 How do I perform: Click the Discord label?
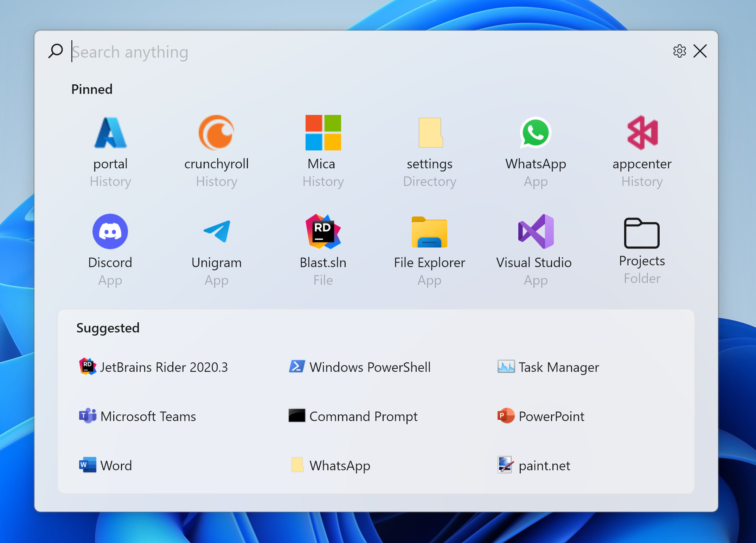[x=110, y=263]
